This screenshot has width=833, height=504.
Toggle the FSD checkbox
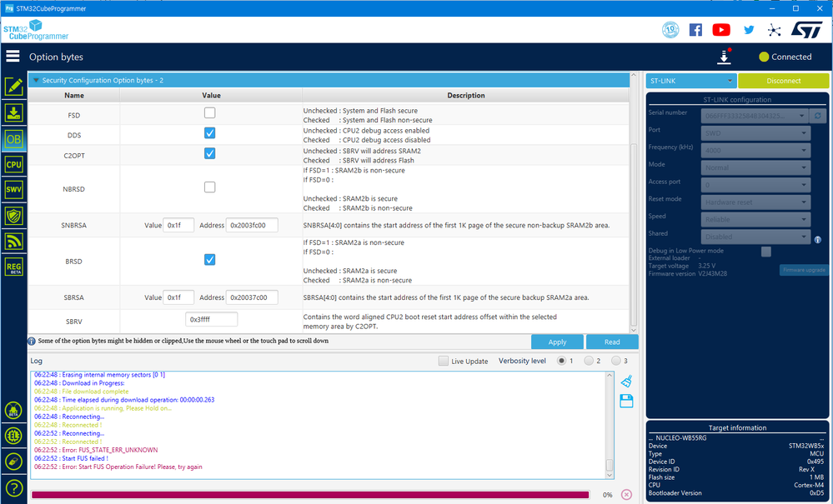pos(210,112)
